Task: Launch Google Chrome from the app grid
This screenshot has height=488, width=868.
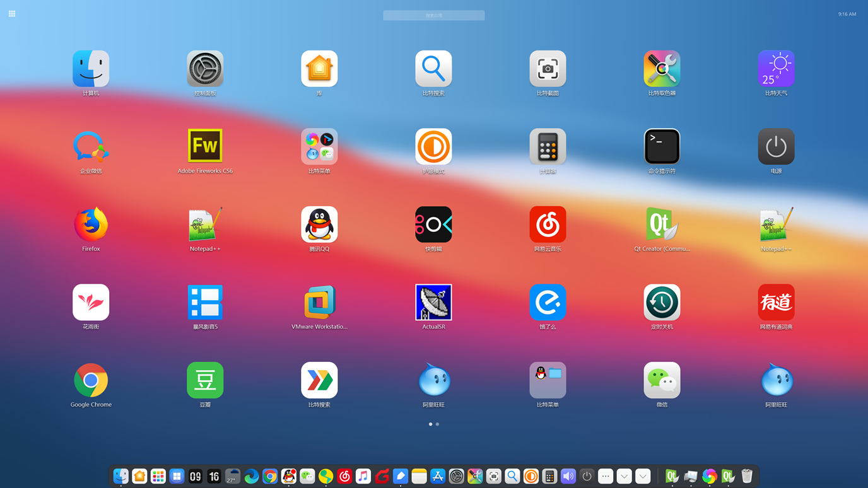Action: point(91,380)
